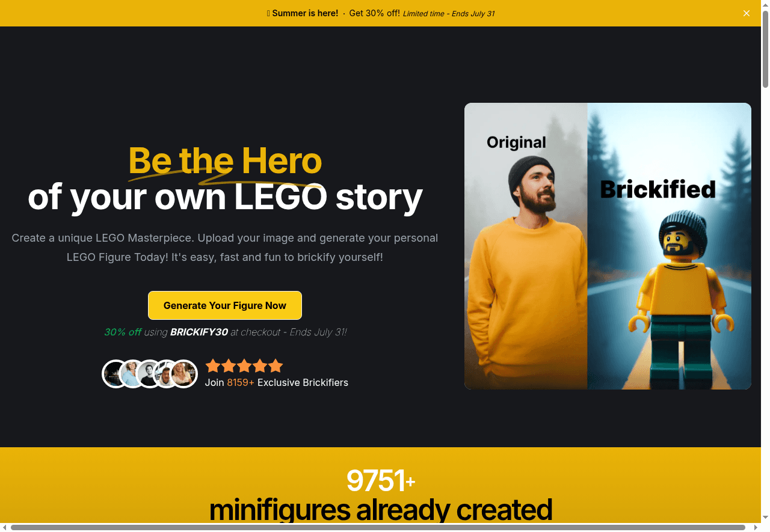This screenshot has height=532, width=770.
Task: Click the Original versus Brickified comparison image
Action: (608, 246)
